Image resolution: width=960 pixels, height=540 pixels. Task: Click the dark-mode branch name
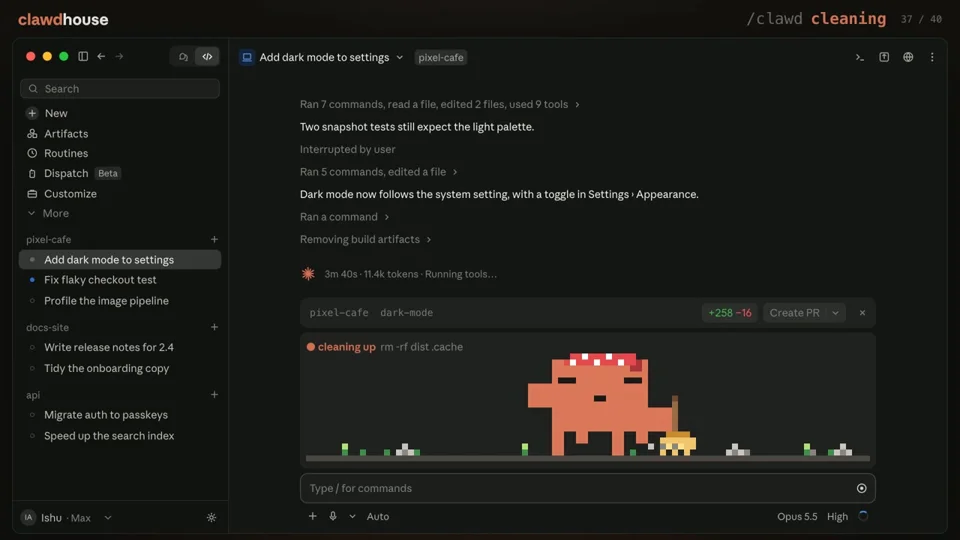click(407, 313)
